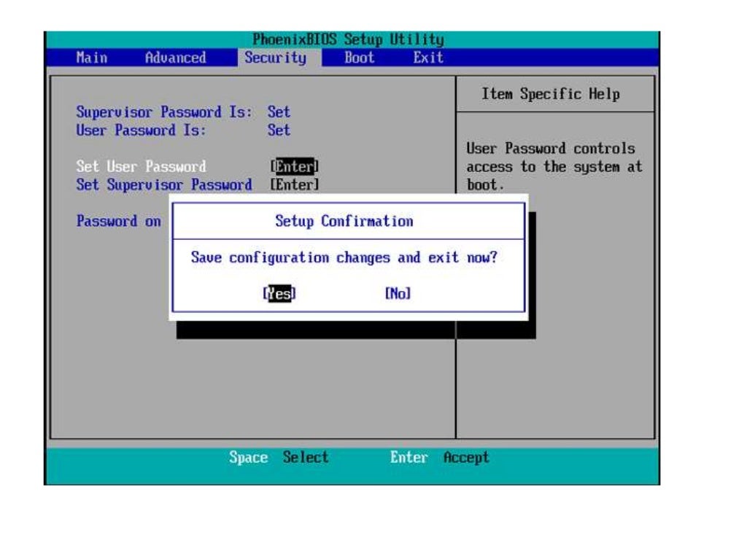This screenshot has width=747, height=560.
Task: Go to the Boot tab
Action: coord(359,58)
